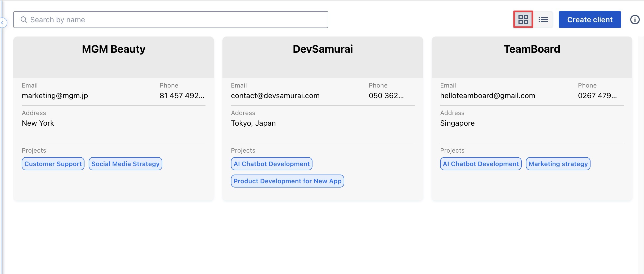Open Customer Support project tag
This screenshot has height=274, width=644.
53,164
